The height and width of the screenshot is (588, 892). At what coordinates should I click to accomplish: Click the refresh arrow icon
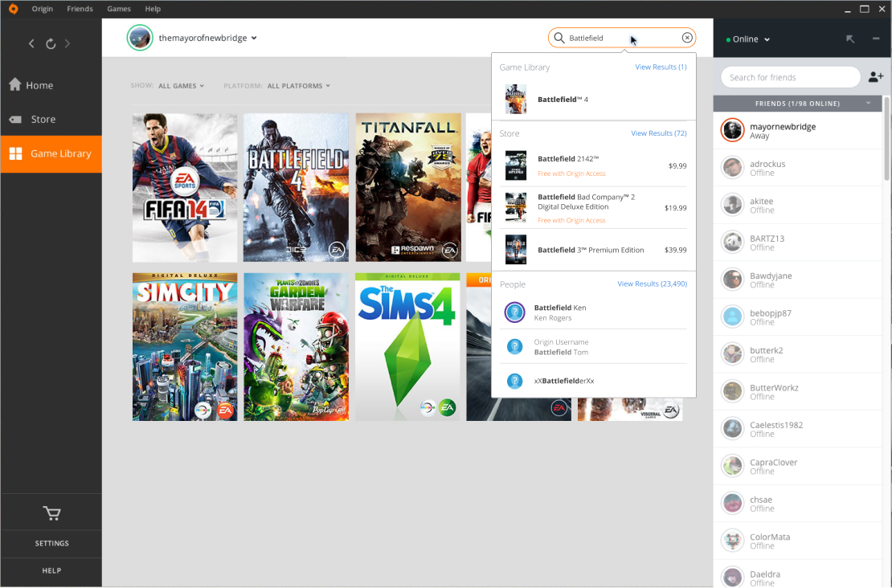51,43
